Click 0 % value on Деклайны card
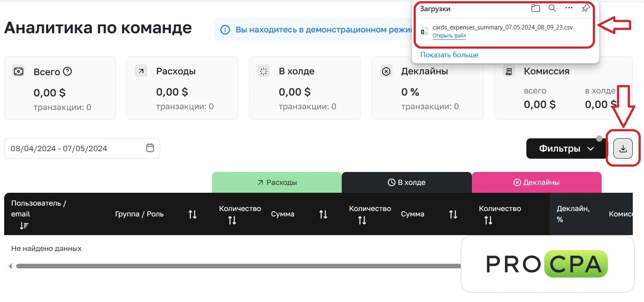The image size is (644, 302). click(x=410, y=92)
